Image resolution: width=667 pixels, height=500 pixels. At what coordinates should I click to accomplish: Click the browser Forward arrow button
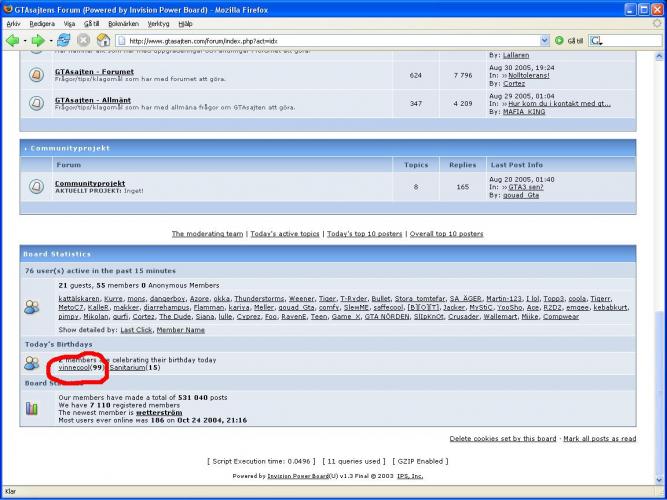point(39,41)
